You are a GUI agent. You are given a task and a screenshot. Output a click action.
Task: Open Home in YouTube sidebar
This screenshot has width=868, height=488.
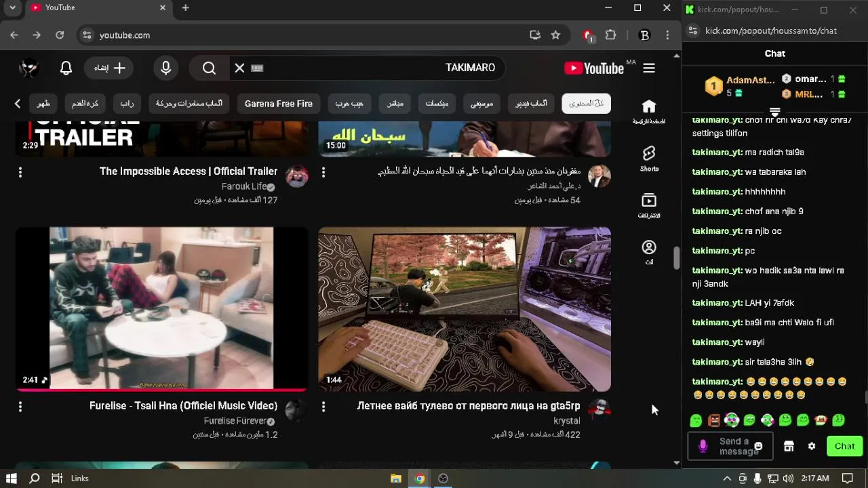tap(649, 112)
